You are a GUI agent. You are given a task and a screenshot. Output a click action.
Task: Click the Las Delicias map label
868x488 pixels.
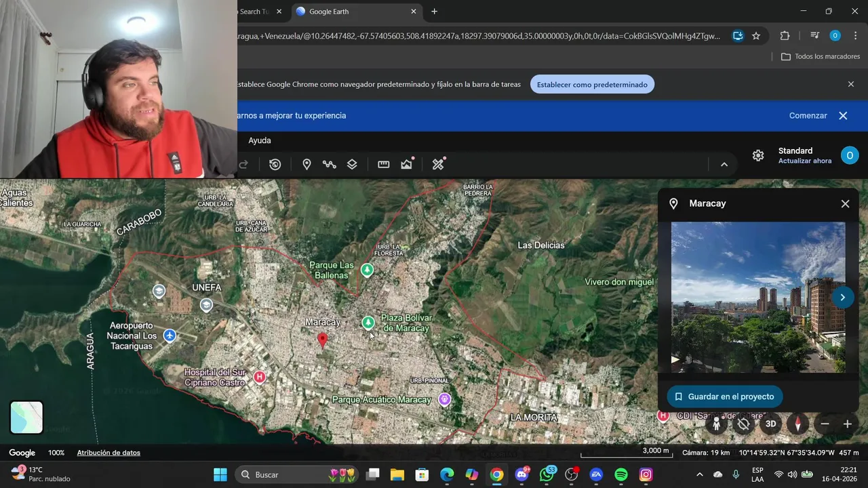click(541, 245)
